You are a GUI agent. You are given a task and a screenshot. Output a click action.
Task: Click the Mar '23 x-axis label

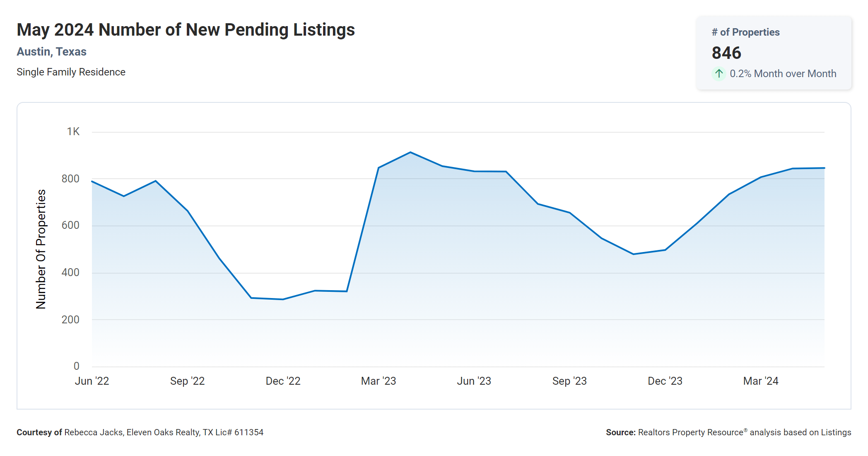(379, 381)
